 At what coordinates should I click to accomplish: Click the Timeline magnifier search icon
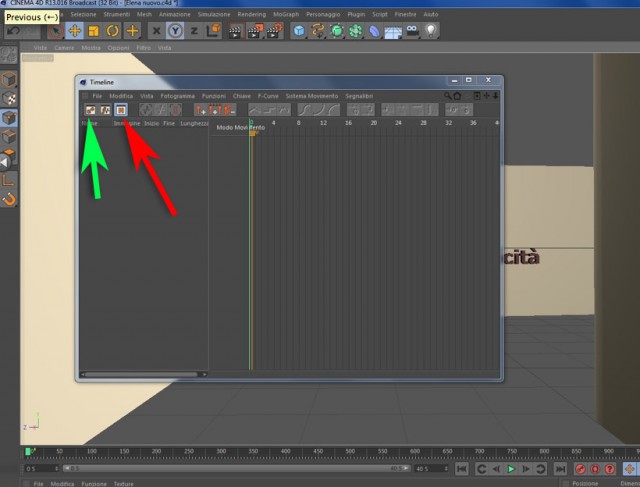pos(447,96)
